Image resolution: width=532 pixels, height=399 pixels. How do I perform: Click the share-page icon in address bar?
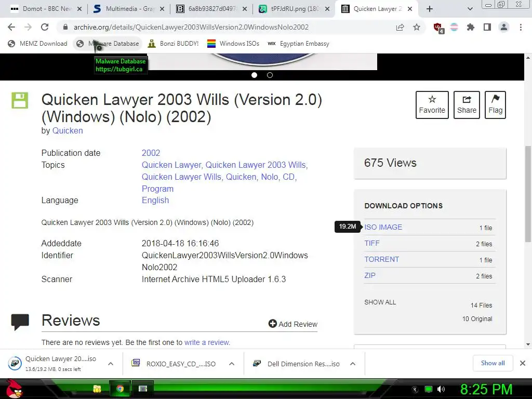tap(400, 27)
